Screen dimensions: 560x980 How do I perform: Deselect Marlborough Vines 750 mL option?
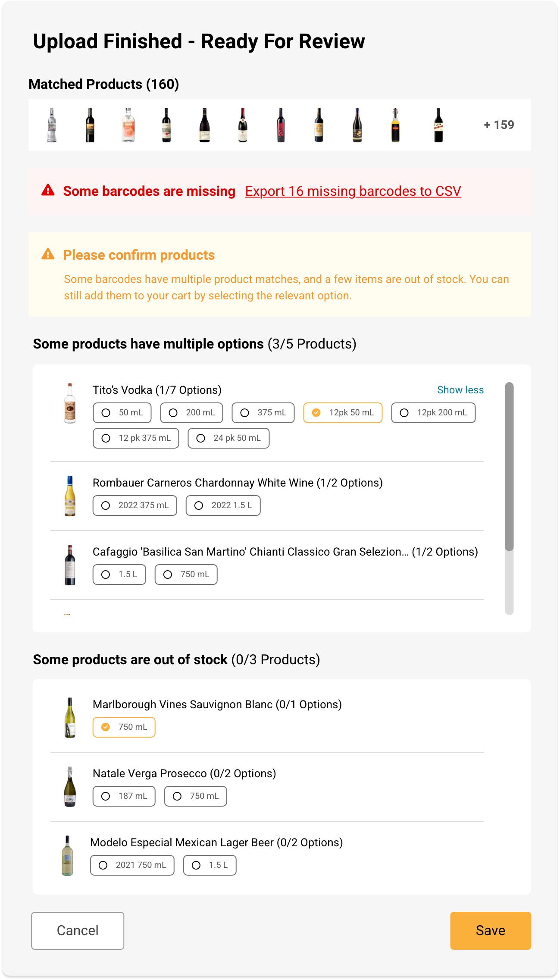pos(124,727)
